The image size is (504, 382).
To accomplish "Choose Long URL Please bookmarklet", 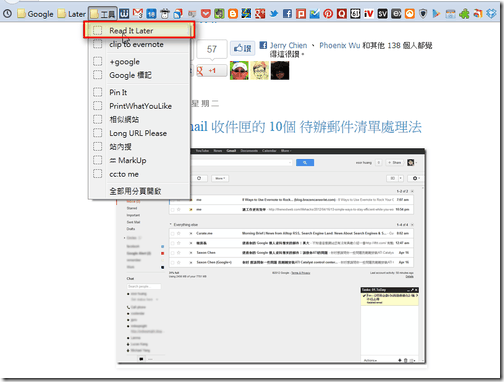I will [139, 133].
